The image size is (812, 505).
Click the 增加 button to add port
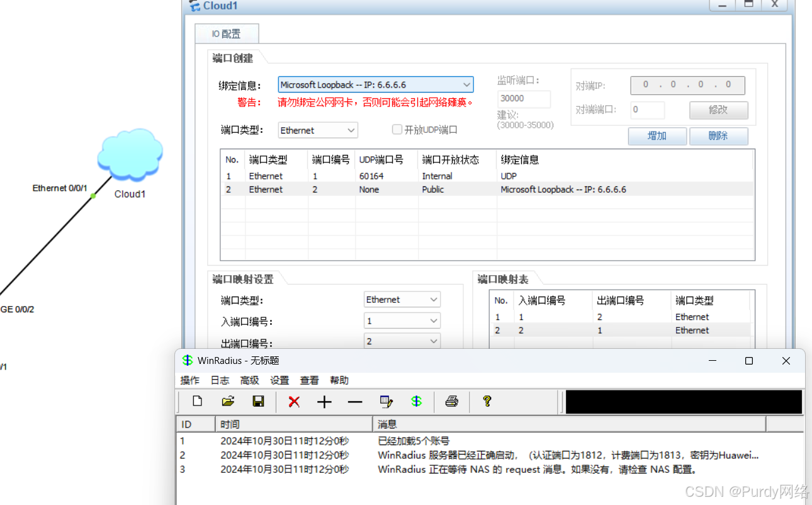coord(657,136)
